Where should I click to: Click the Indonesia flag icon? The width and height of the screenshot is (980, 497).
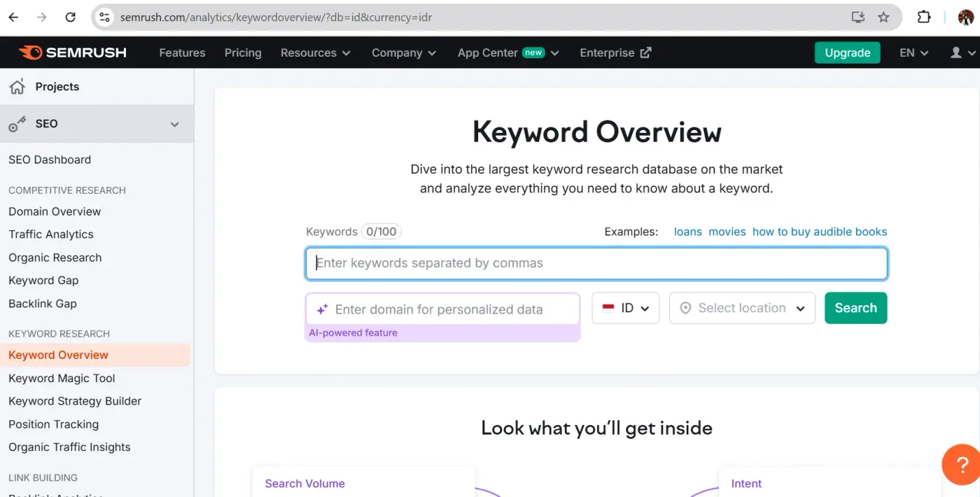(608, 307)
